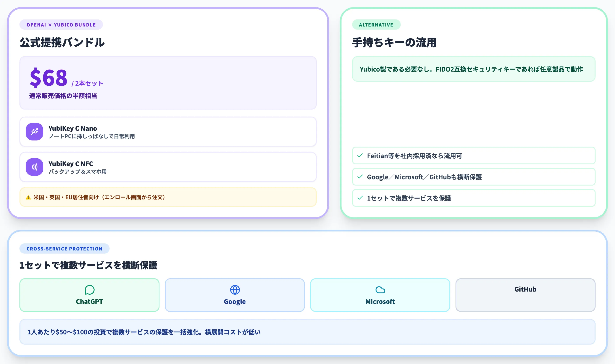Select the ChatGPT service card
The height and width of the screenshot is (364, 615).
(89, 295)
